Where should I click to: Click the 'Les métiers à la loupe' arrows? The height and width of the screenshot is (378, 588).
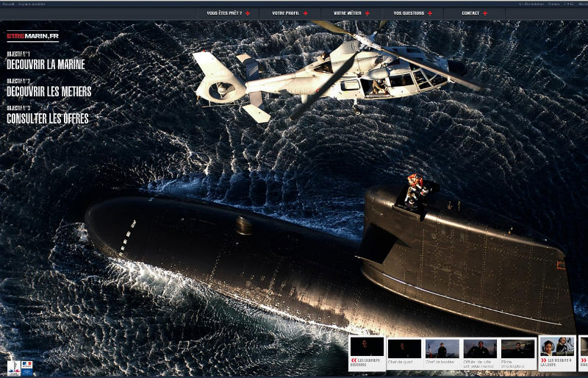[543, 361]
